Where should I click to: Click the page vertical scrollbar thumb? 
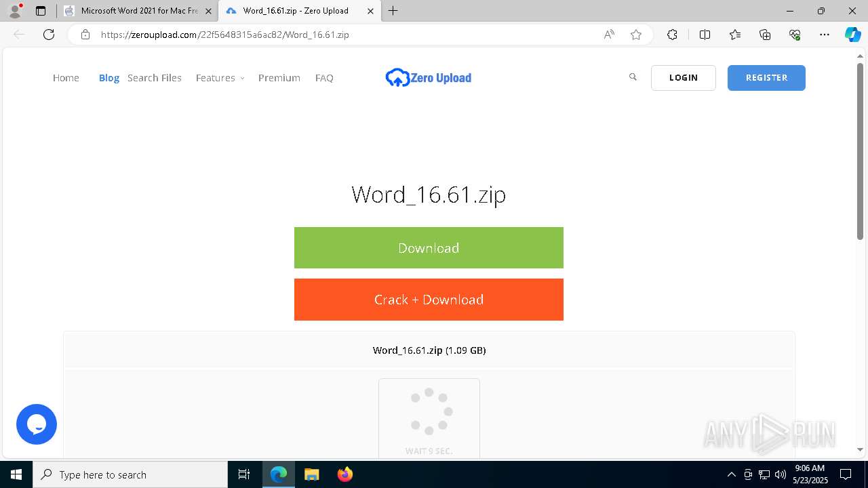[x=860, y=150]
